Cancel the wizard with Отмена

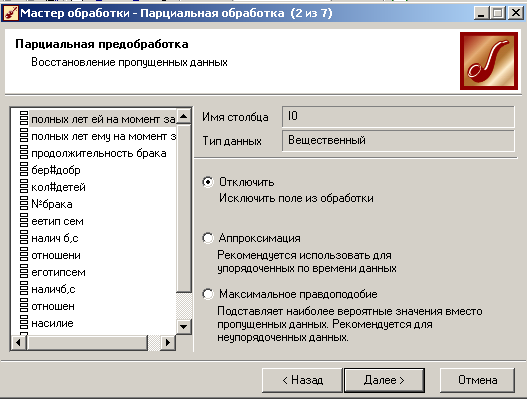click(477, 380)
